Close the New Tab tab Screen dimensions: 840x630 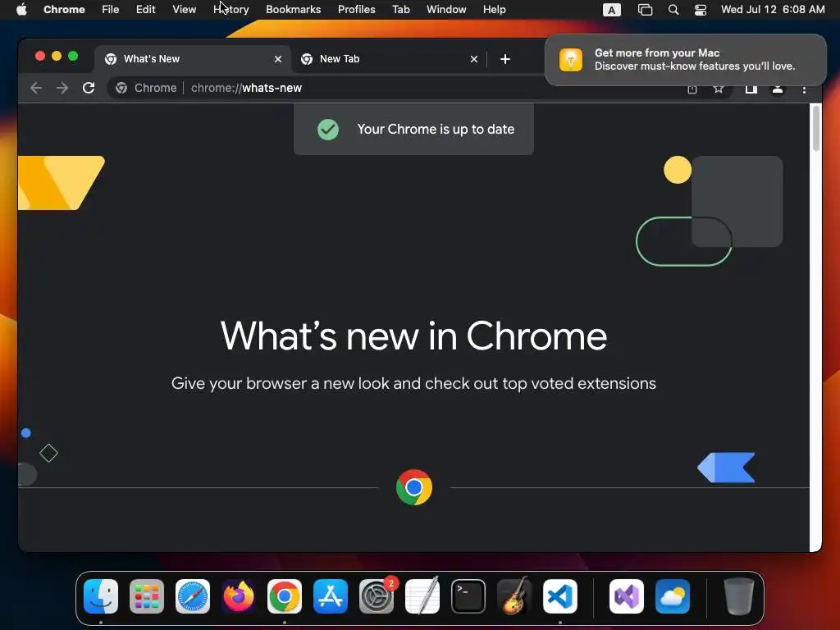click(x=474, y=59)
